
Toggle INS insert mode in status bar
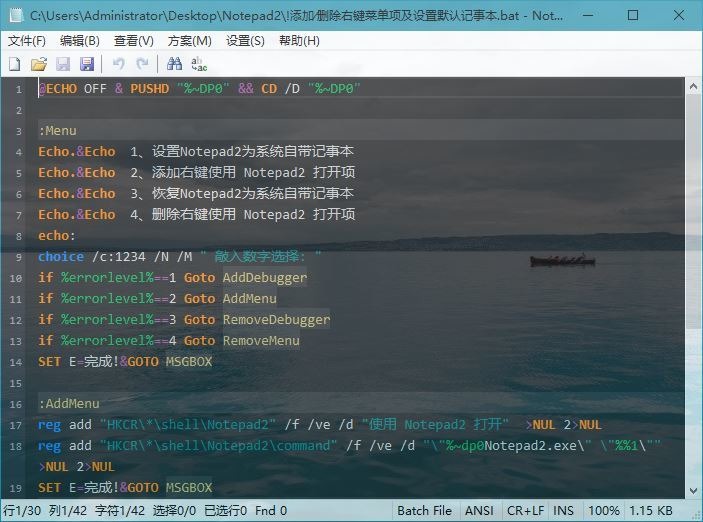pyautogui.click(x=563, y=511)
